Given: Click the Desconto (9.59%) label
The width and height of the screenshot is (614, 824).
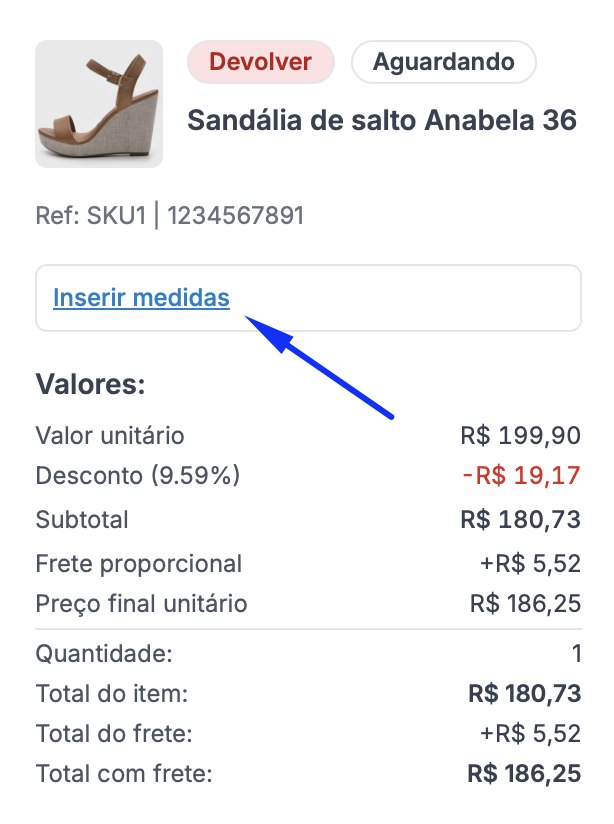Looking at the screenshot, I should tap(138, 475).
